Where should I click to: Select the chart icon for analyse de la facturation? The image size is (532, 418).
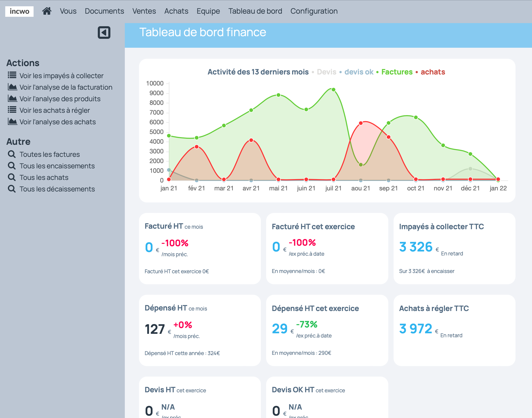tap(12, 87)
